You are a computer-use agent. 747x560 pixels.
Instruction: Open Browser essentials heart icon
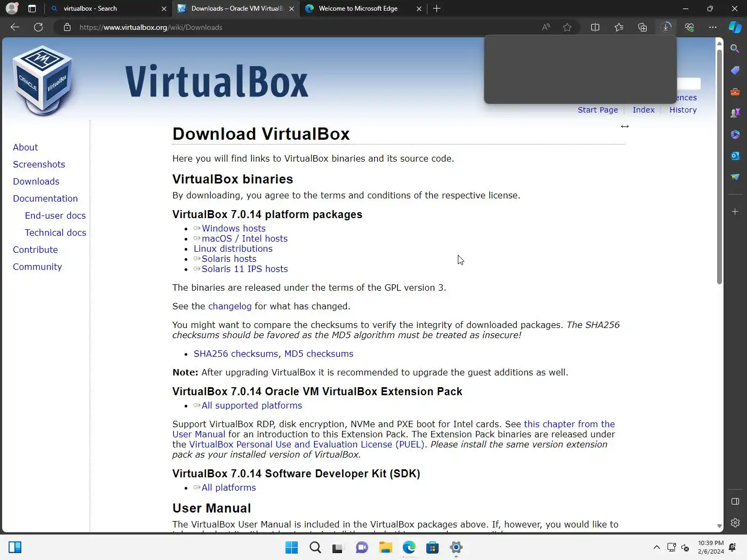pyautogui.click(x=689, y=27)
